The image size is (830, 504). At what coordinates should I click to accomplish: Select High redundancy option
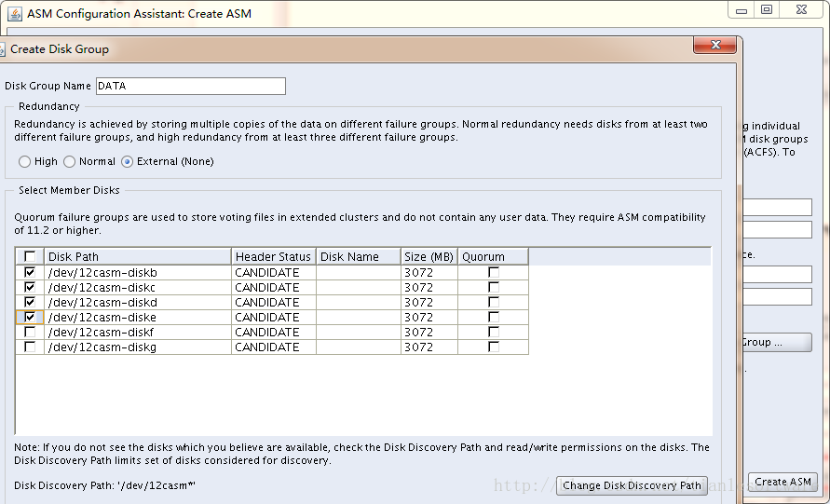pos(24,162)
